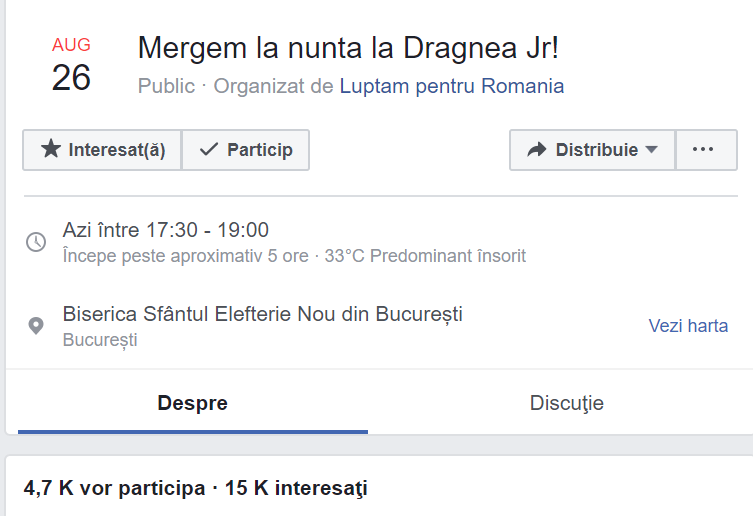The image size is (753, 516).
Task: Open organizer page Luptam pentru Romania
Action: [x=451, y=86]
